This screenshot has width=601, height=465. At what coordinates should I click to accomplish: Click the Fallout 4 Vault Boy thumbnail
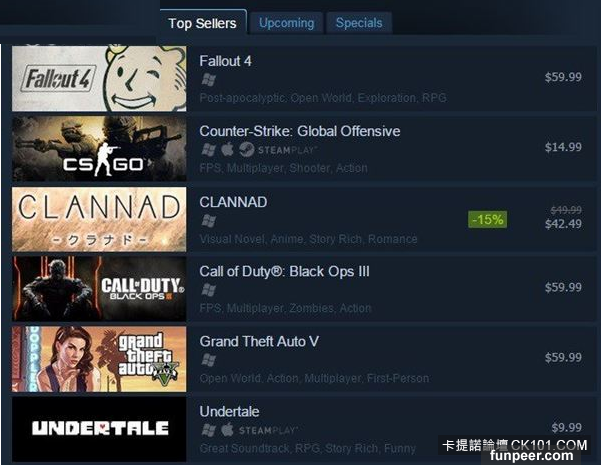point(99,79)
